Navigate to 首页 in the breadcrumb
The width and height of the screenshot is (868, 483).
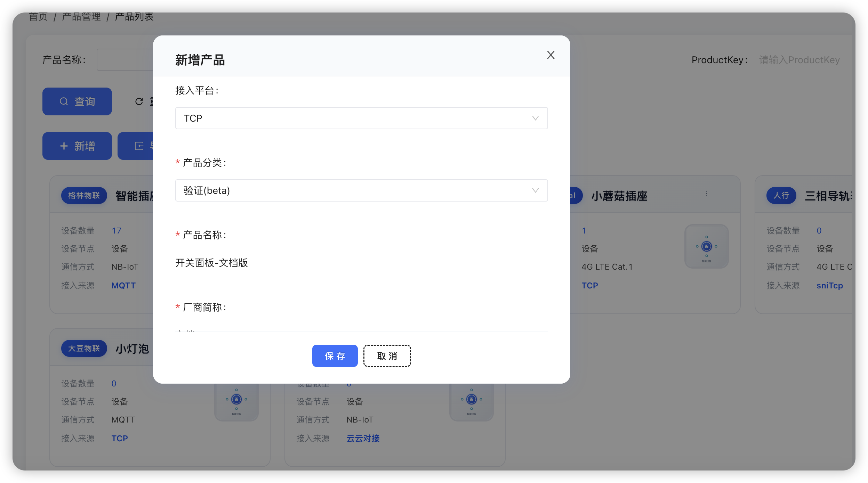(38, 16)
